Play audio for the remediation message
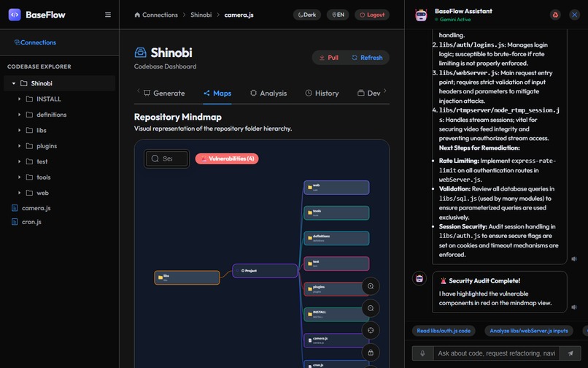This screenshot has width=588, height=368. [x=574, y=258]
